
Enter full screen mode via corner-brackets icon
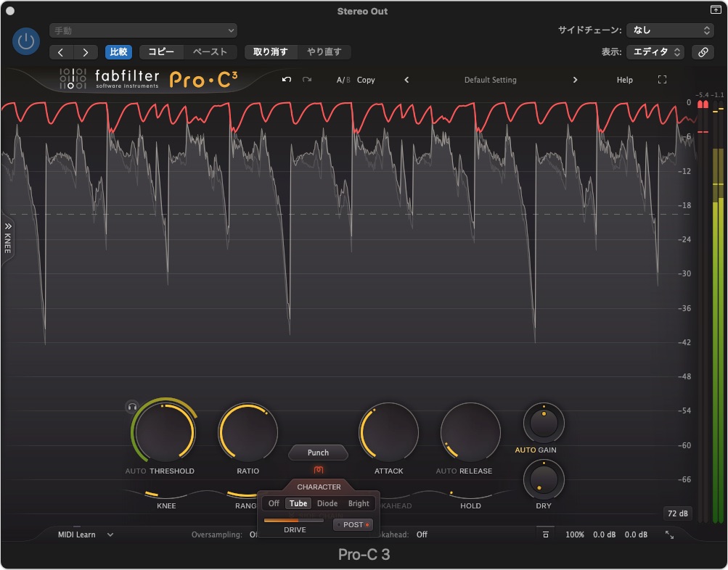click(662, 80)
